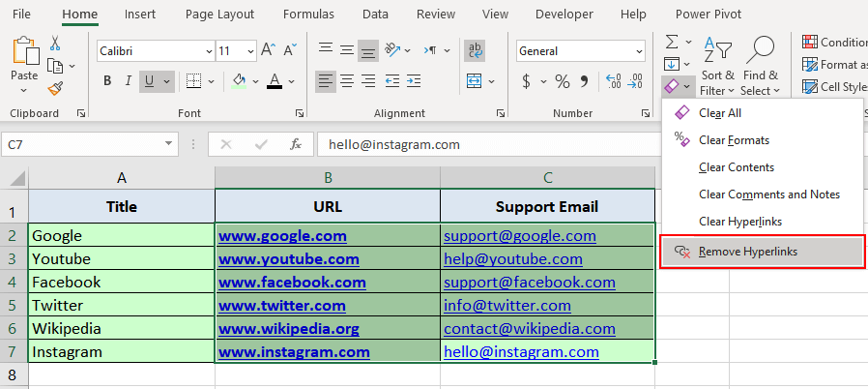Click the Name Box showing C7

pyautogui.click(x=90, y=144)
